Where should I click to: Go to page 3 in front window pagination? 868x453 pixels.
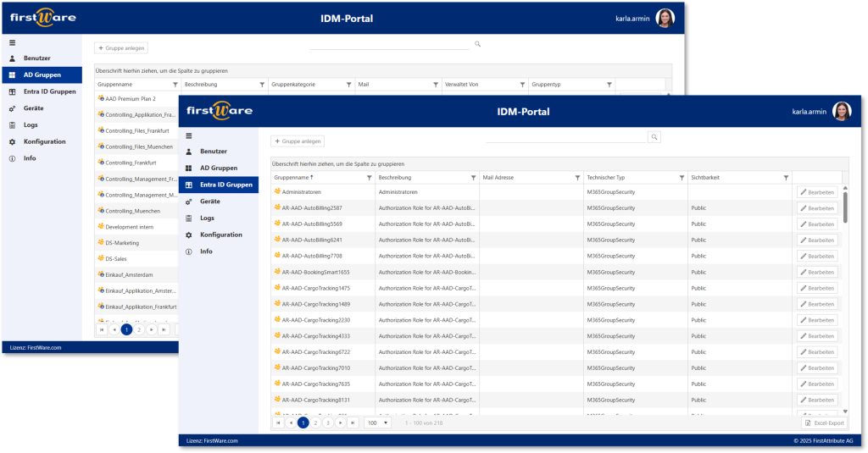coord(327,423)
